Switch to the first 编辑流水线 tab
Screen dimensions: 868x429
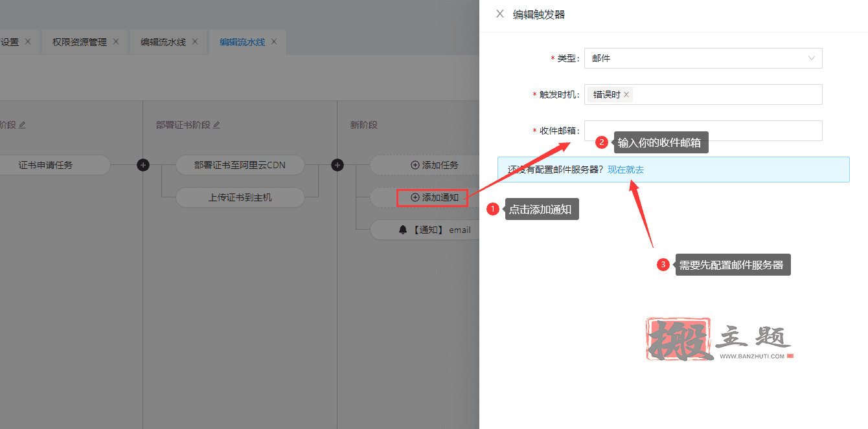[163, 42]
